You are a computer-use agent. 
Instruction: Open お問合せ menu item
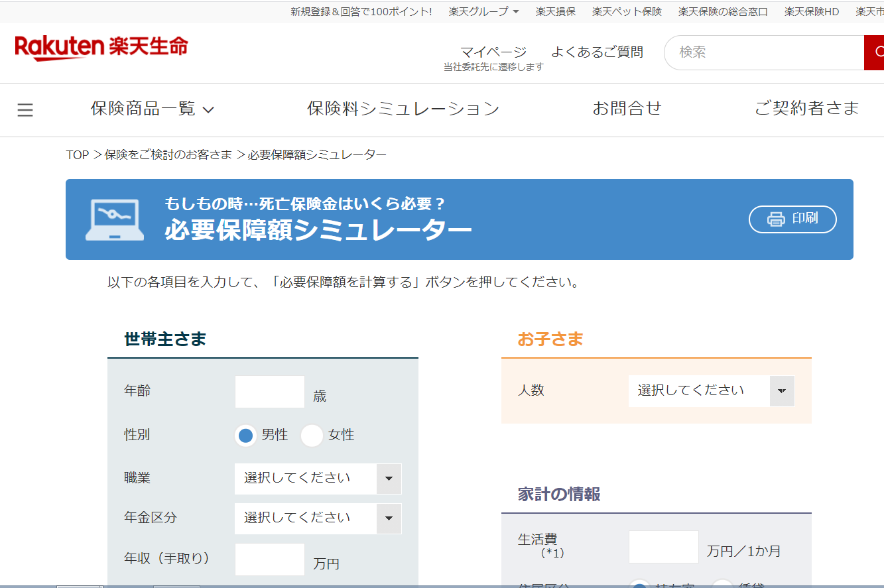(627, 109)
